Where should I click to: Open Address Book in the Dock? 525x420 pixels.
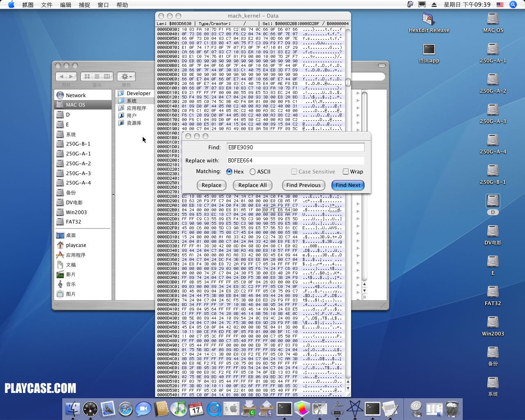click(x=161, y=409)
